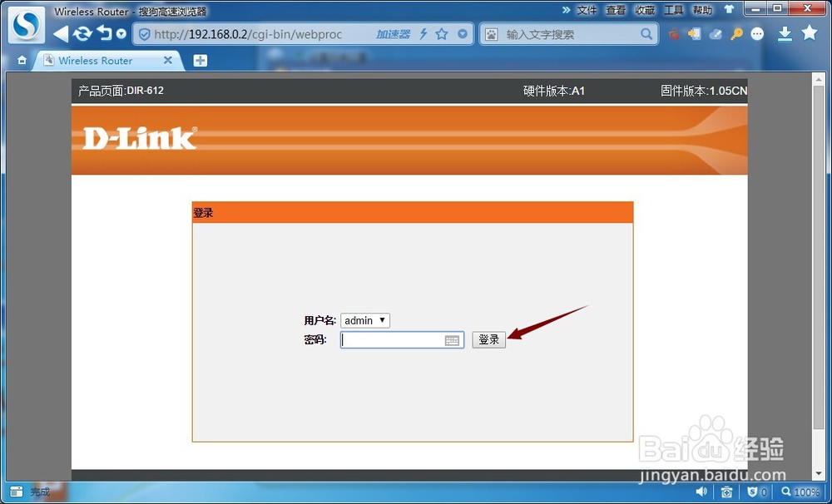The image size is (832, 504).
Task: Go back with the back arrow
Action: [x=61, y=34]
